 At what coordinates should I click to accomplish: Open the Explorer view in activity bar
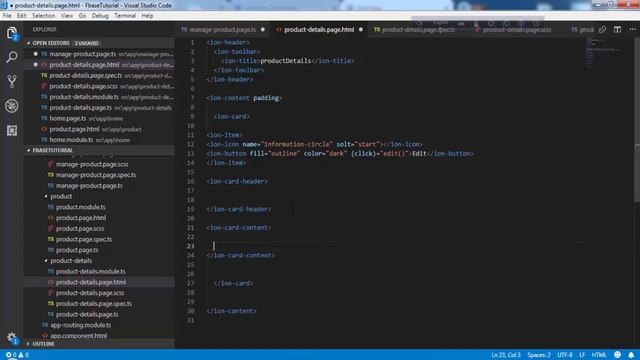[12, 33]
